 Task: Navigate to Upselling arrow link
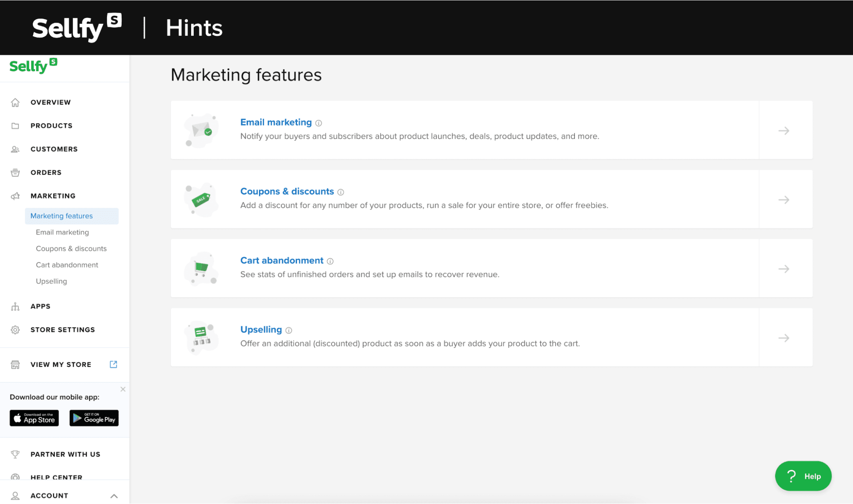[783, 338]
